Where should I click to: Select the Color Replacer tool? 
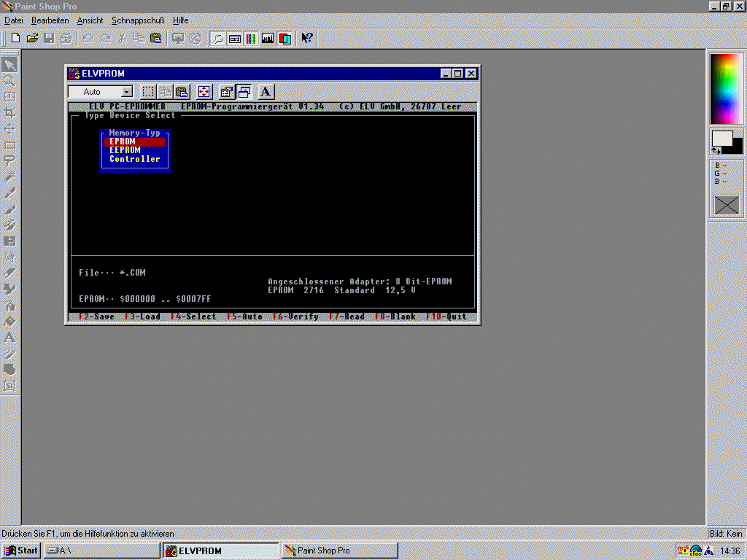point(9,241)
